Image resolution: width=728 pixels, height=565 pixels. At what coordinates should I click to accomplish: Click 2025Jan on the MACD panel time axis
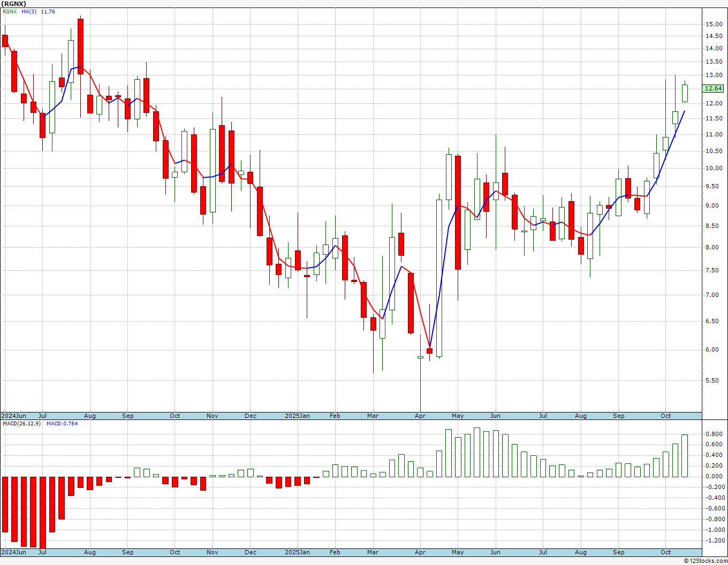[x=297, y=552]
